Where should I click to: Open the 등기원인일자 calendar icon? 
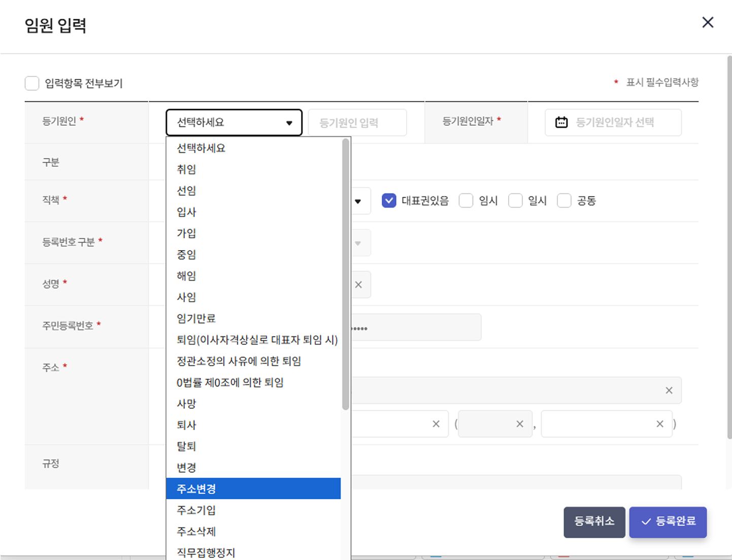561,122
